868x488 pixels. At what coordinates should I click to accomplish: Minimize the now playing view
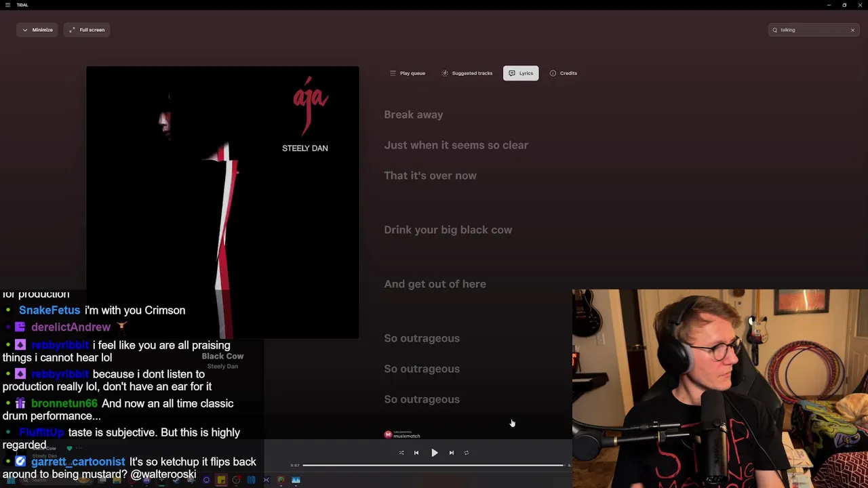click(x=37, y=30)
